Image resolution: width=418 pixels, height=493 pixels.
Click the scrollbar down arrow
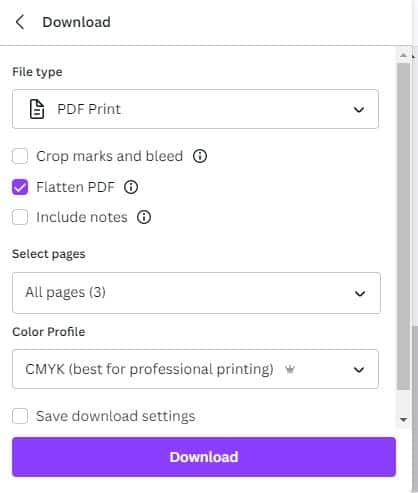pyautogui.click(x=404, y=420)
